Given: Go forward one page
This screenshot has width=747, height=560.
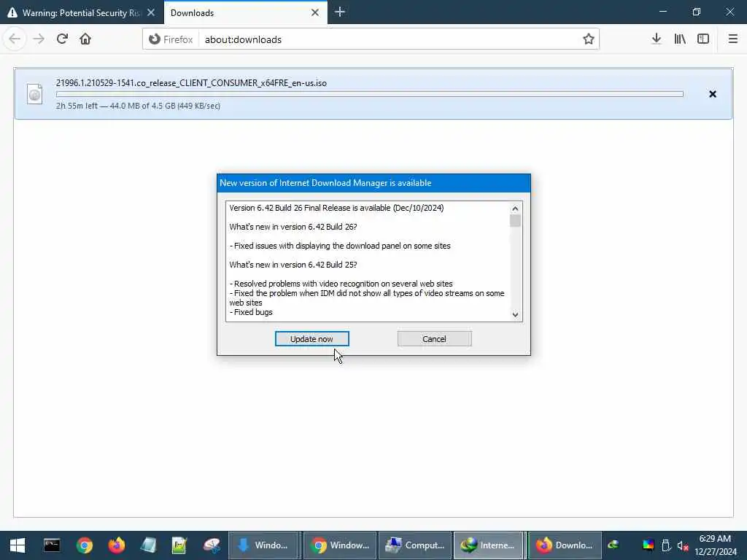Looking at the screenshot, I should tap(39, 39).
